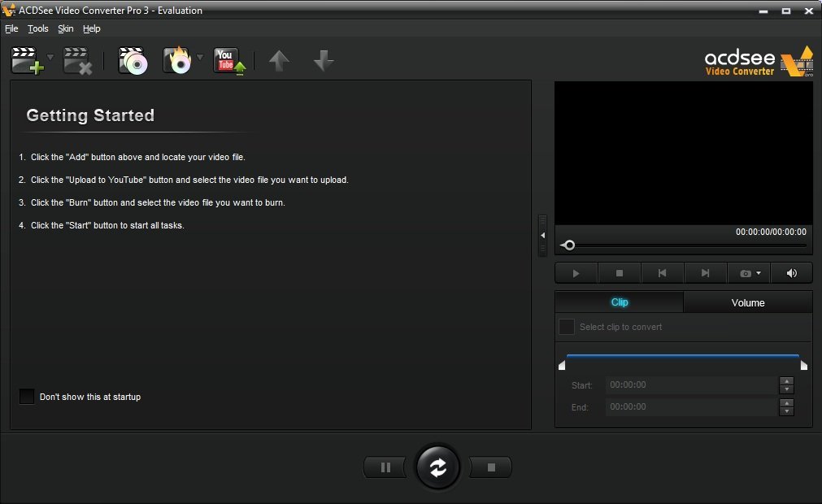Play the video preview
This screenshot has height=504, width=822.
[576, 273]
